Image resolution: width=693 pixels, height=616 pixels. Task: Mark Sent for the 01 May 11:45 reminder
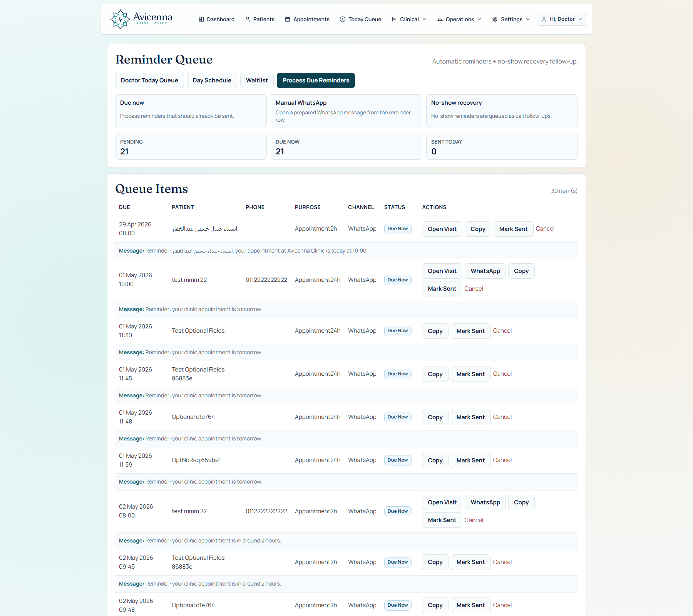[x=470, y=374]
